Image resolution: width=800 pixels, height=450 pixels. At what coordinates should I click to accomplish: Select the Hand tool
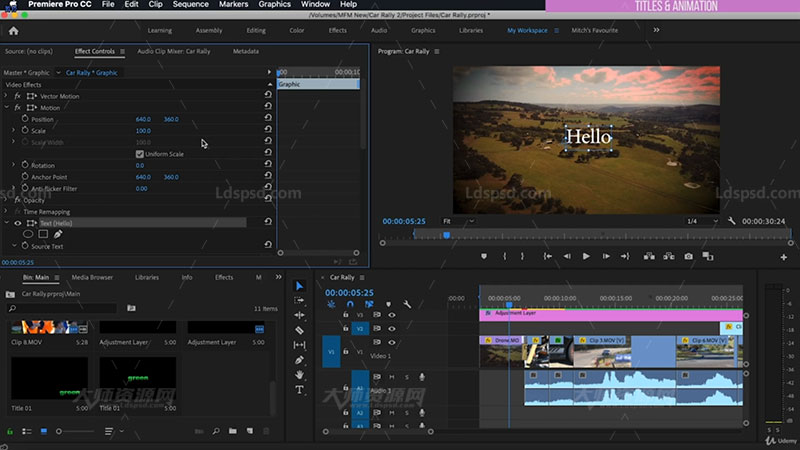(299, 374)
